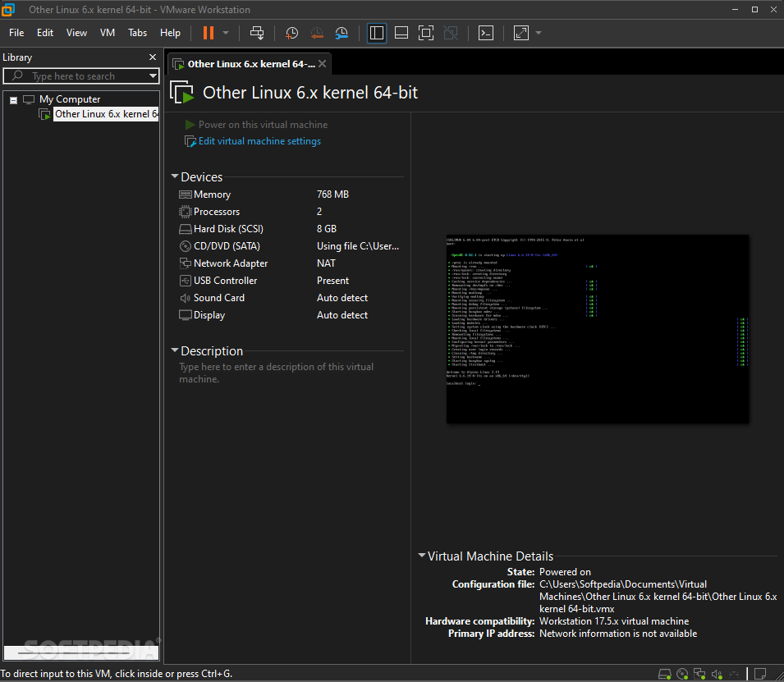Click Revert to snapshot toolbar icon
The height and width of the screenshot is (682, 784).
pos(317,33)
